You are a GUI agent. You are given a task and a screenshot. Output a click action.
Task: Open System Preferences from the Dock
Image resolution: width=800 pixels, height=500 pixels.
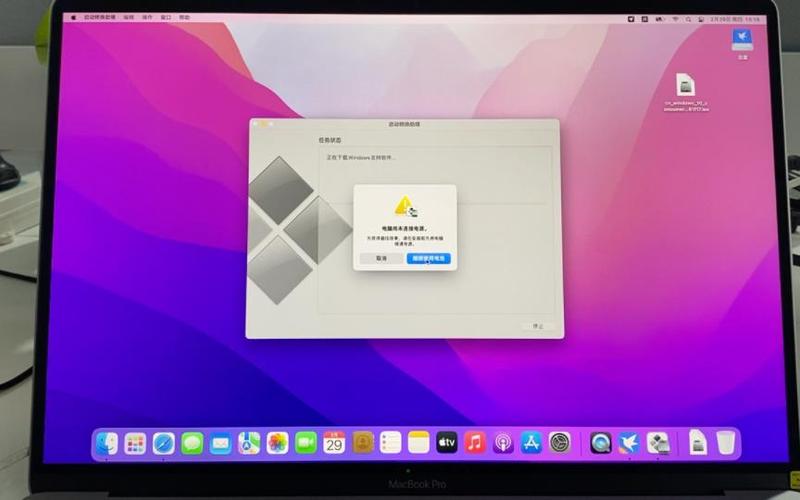tap(560, 443)
